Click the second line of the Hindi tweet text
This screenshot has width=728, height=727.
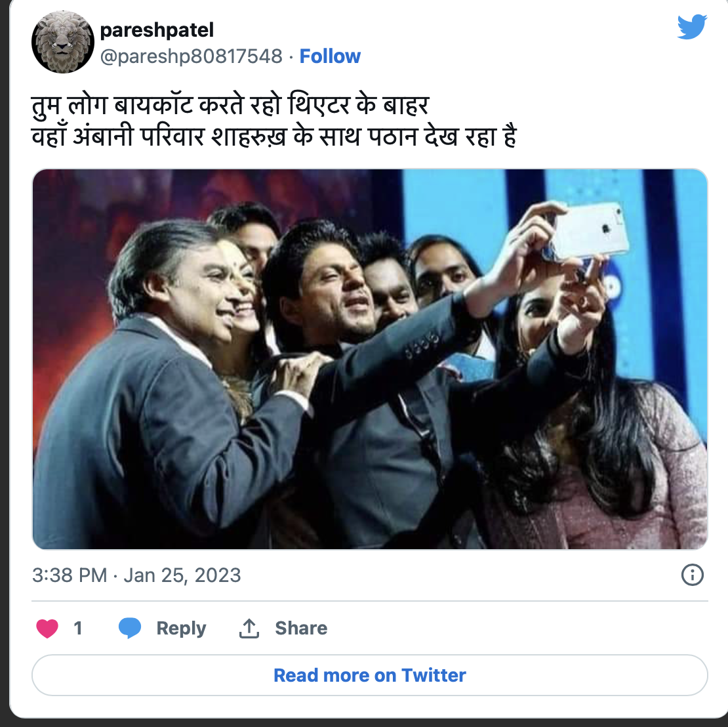[273, 138]
